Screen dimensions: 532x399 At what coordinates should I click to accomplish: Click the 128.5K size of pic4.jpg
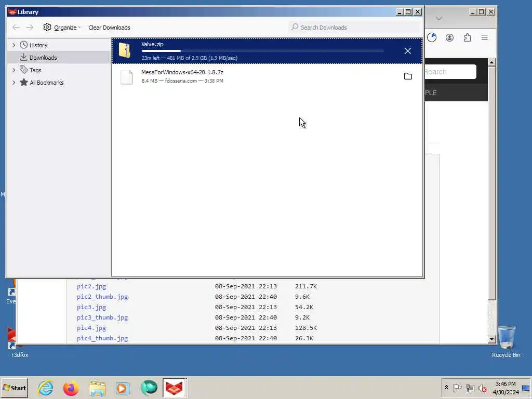[x=305, y=328]
